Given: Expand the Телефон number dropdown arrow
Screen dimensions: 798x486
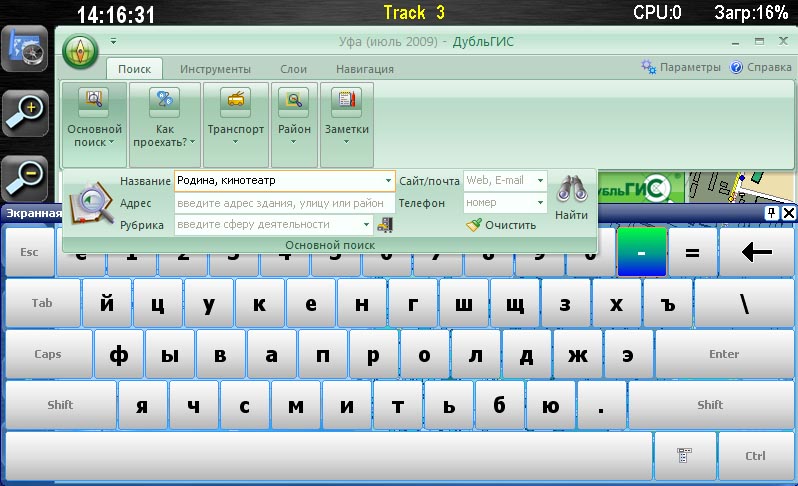Looking at the screenshot, I should [x=540, y=203].
